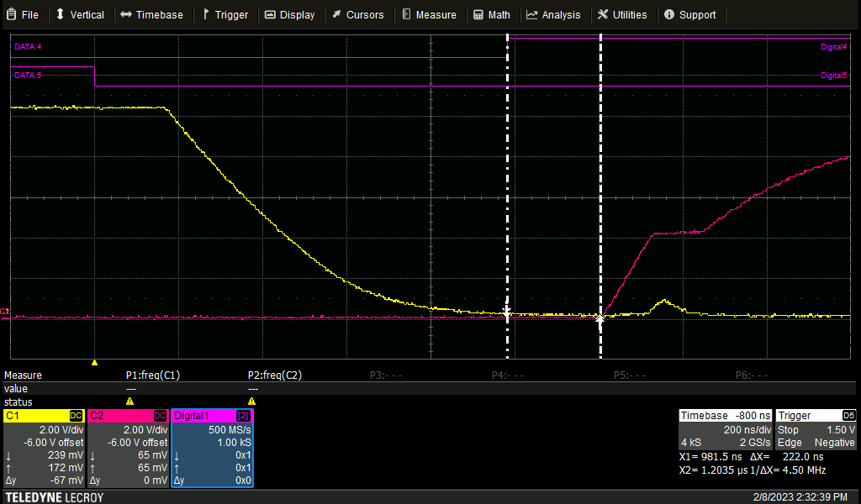Open the Measure menu
The height and width of the screenshot is (504, 861).
430,15
